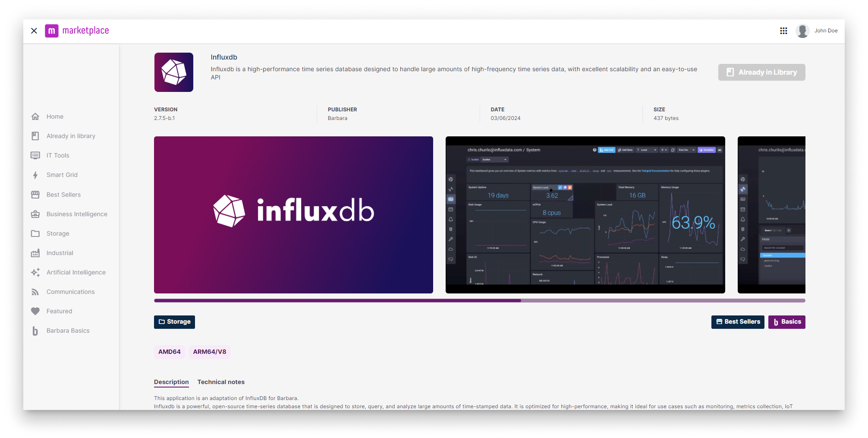Open the Description tab

pos(171,382)
